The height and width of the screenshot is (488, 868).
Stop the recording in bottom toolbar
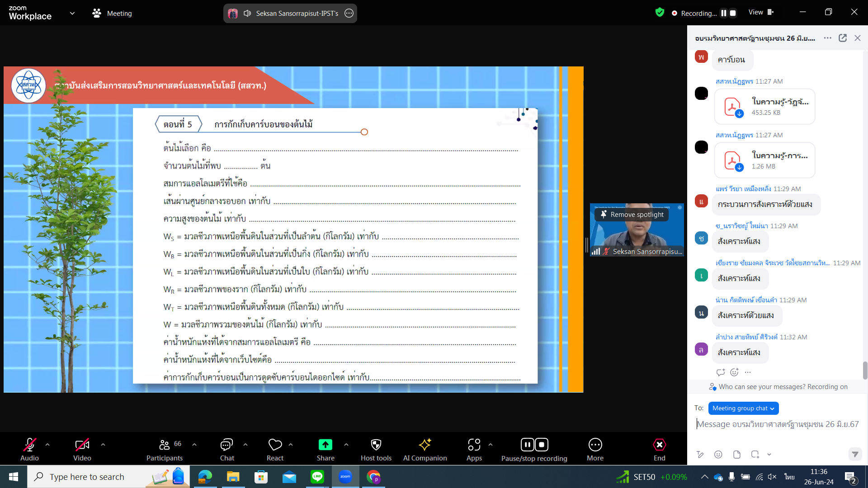tap(542, 445)
